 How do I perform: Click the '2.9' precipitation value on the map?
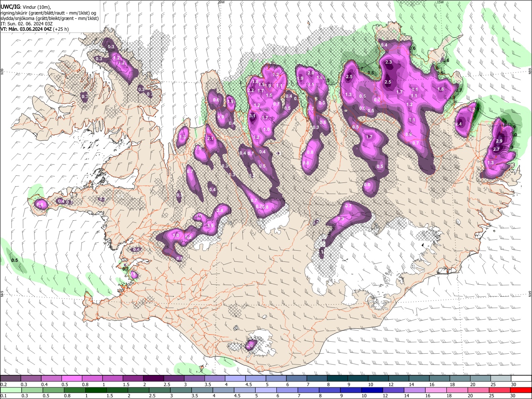tap(499, 141)
